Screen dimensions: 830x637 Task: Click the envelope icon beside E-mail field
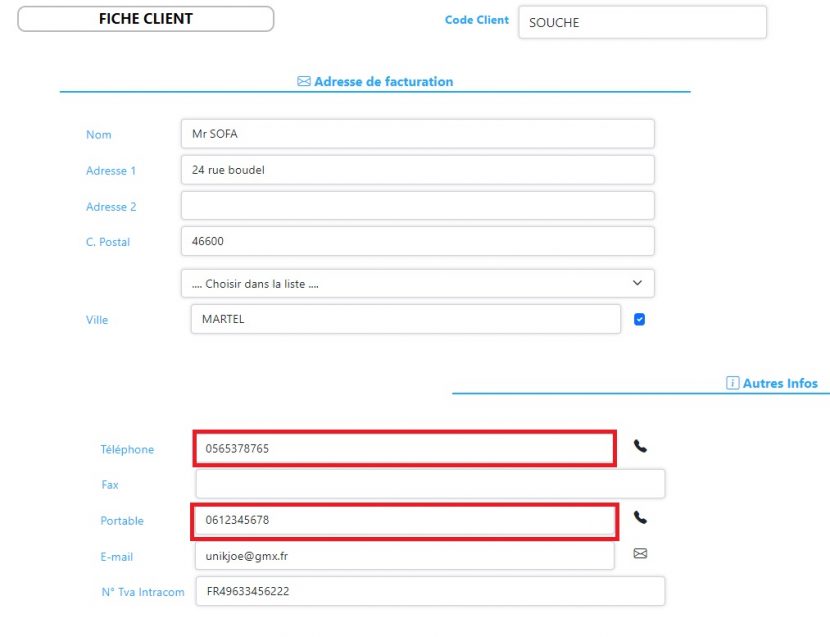(640, 553)
